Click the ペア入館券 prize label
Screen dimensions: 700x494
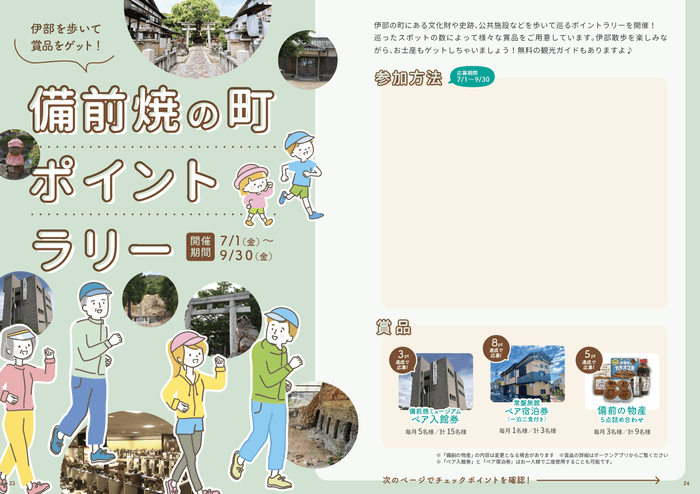point(435,419)
